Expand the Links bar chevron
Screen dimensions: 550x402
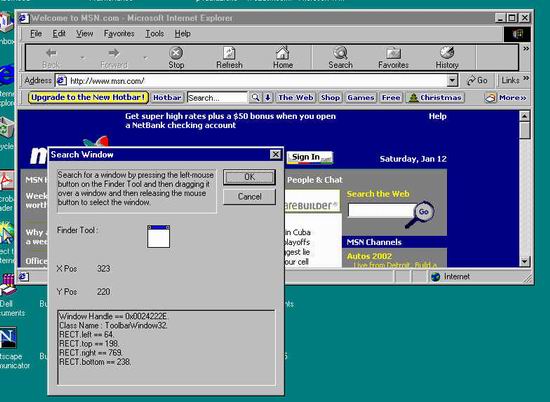pyautogui.click(x=526, y=78)
